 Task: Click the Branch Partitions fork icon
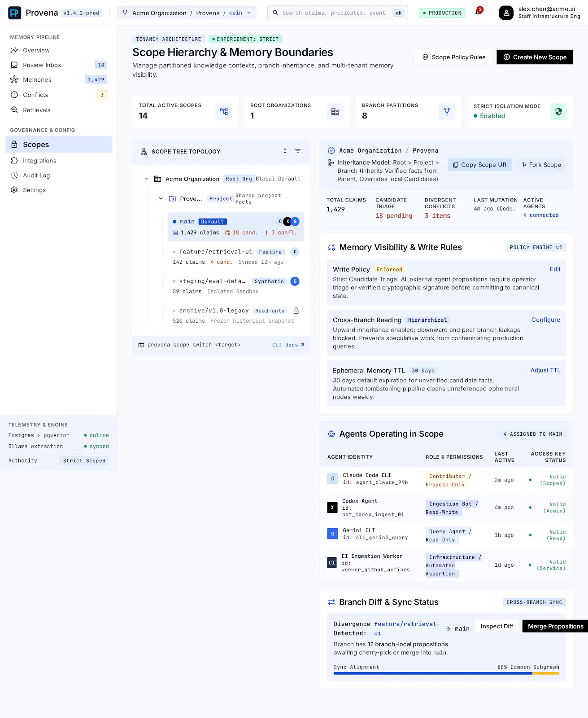coord(447,111)
